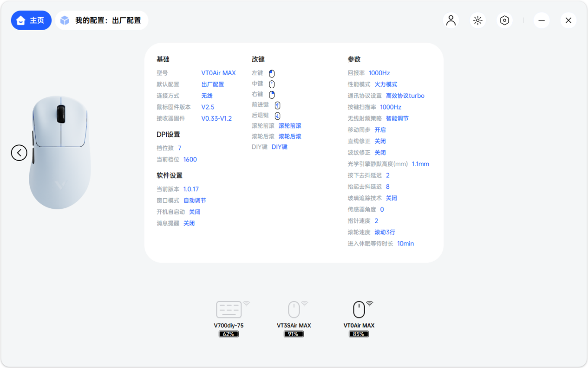
Task: Switch theme via the brightness icon
Action: 477,20
